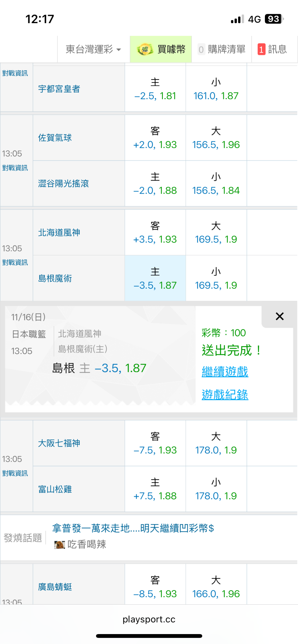Open the 遊戲紀錄 link

225,395
